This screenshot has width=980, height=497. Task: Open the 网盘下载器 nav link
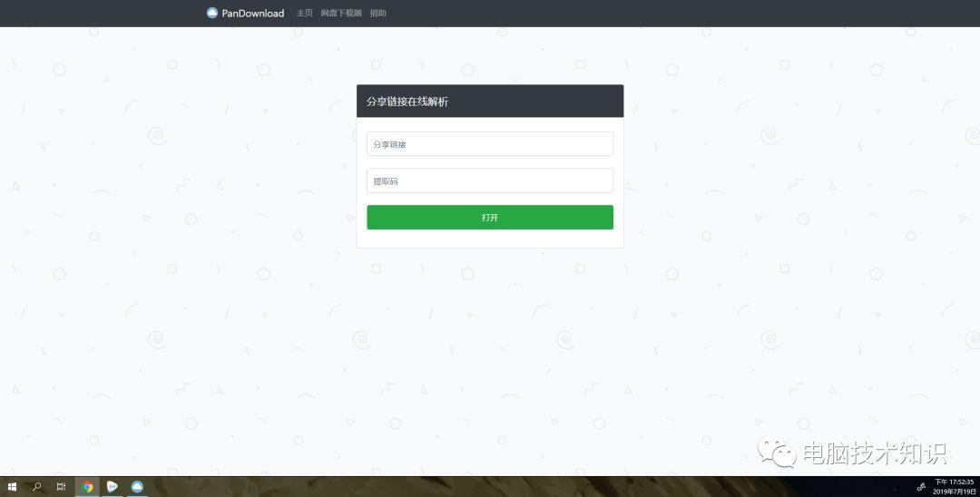click(x=341, y=13)
